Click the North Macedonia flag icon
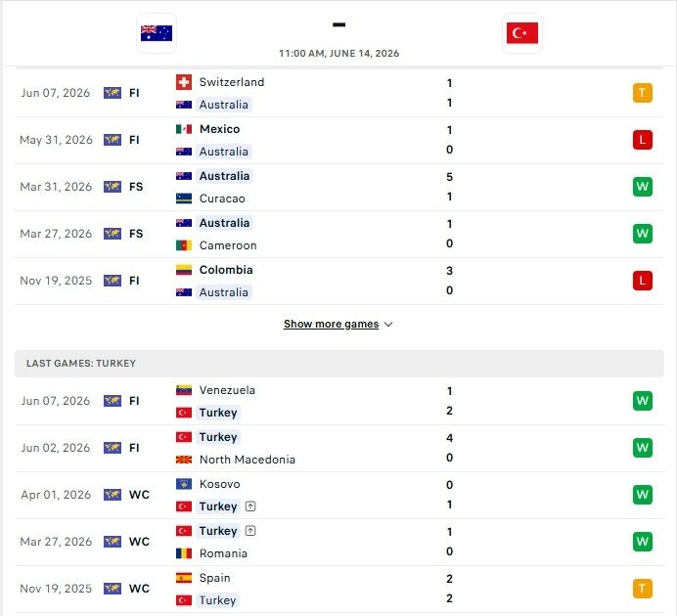 tap(184, 460)
